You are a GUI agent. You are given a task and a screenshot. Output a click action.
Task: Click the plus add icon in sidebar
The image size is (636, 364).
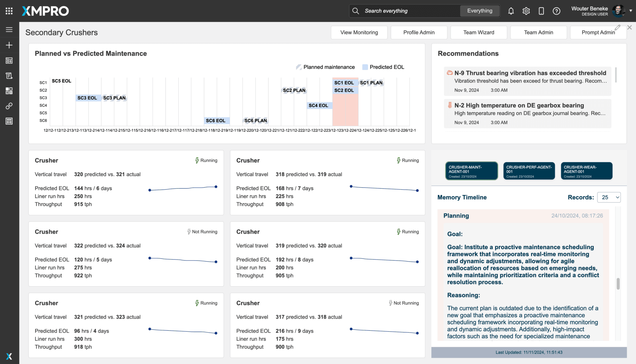click(x=9, y=45)
